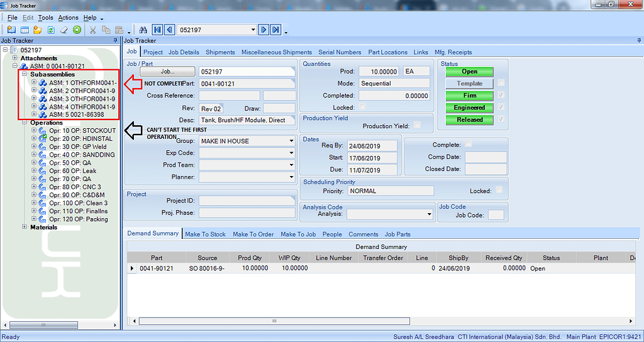Click the Opr: 10 STOCKOUT operation icon
644x342 pixels.
click(43, 131)
